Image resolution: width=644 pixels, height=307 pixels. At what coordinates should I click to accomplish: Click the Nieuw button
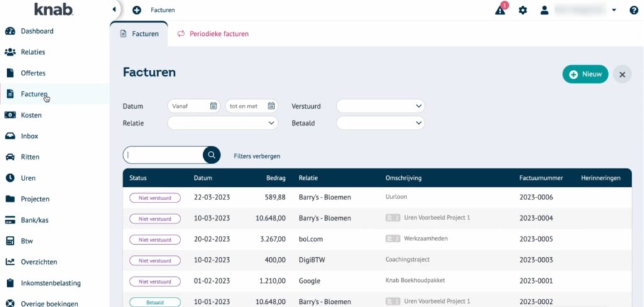pyautogui.click(x=585, y=74)
